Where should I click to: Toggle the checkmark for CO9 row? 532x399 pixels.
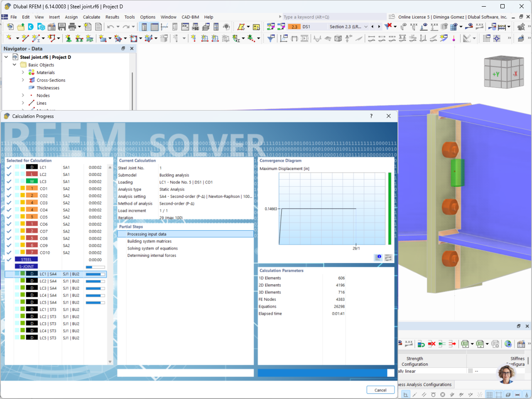point(9,246)
